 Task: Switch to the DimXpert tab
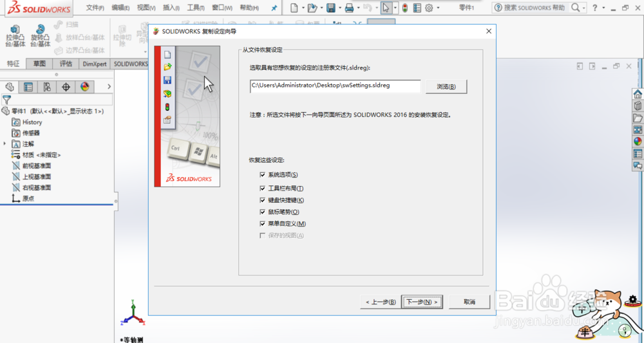pyautogui.click(x=95, y=64)
